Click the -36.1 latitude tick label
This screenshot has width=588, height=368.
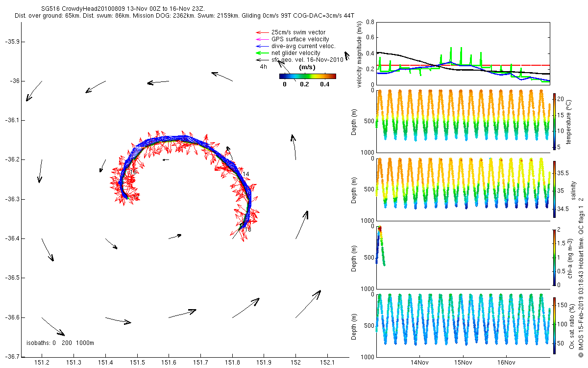[11, 120]
